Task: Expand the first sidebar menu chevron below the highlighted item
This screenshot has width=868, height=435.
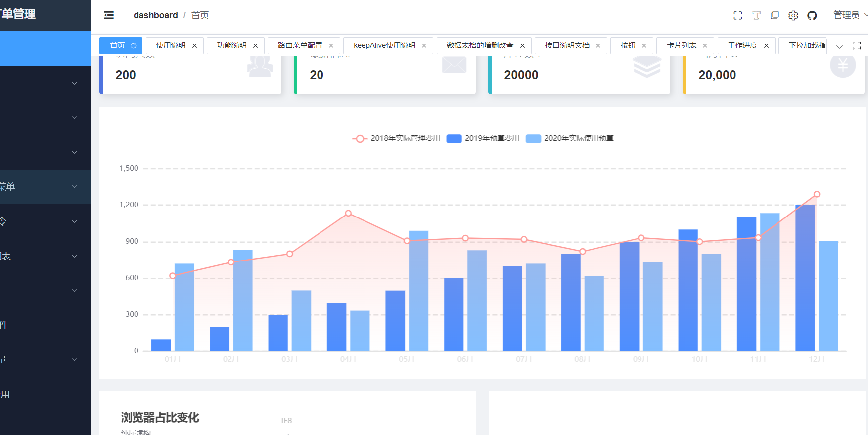Action: (74, 83)
